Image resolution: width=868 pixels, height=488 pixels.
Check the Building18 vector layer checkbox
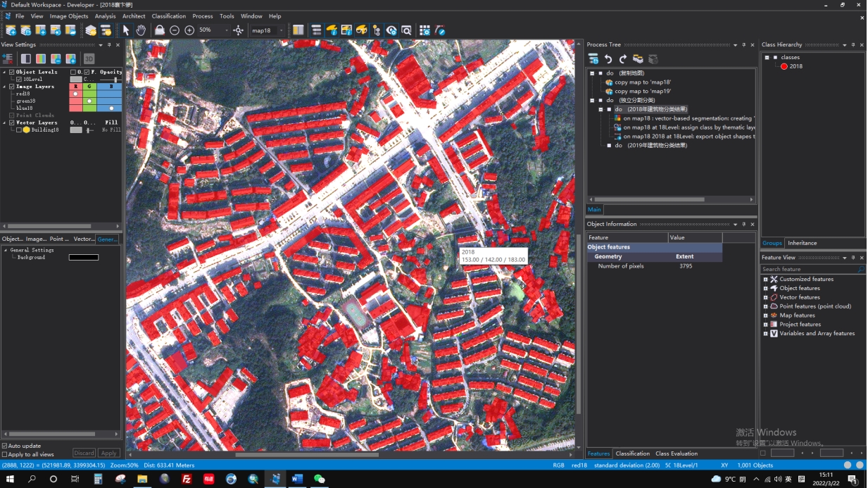19,130
